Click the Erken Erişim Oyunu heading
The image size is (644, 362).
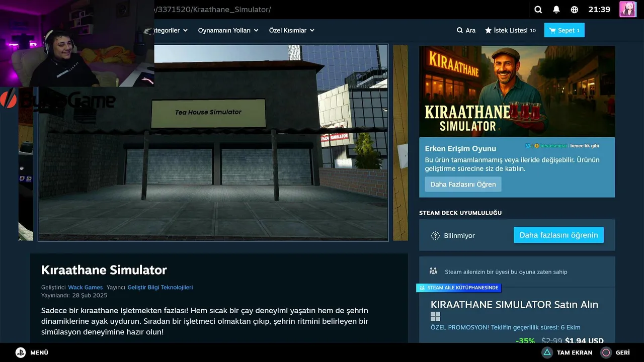pyautogui.click(x=460, y=148)
